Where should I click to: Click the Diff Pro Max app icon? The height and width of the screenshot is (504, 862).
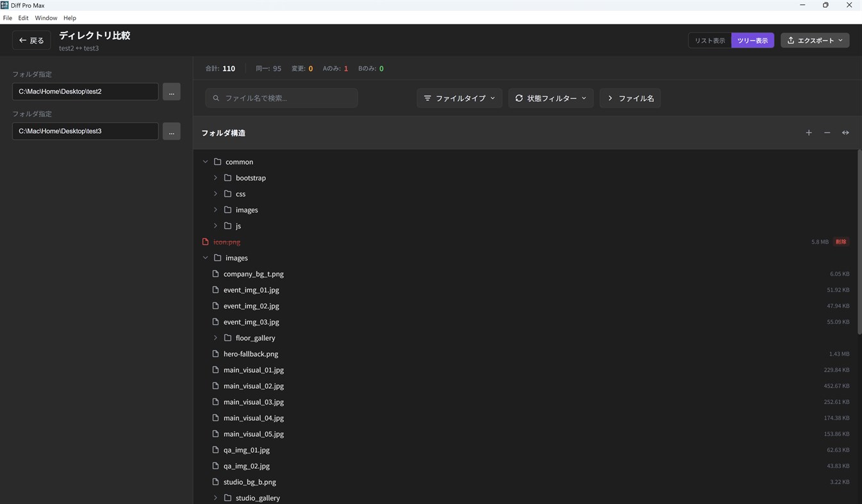4,5
